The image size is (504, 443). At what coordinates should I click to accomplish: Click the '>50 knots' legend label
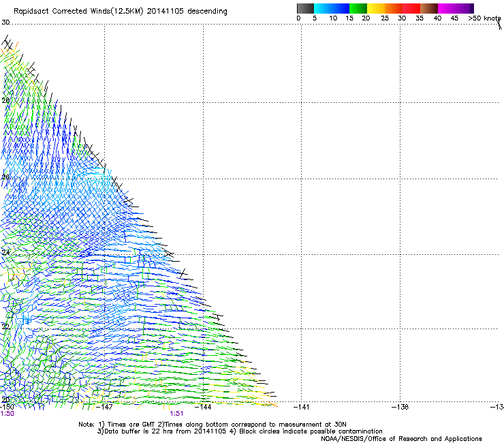coord(484,18)
